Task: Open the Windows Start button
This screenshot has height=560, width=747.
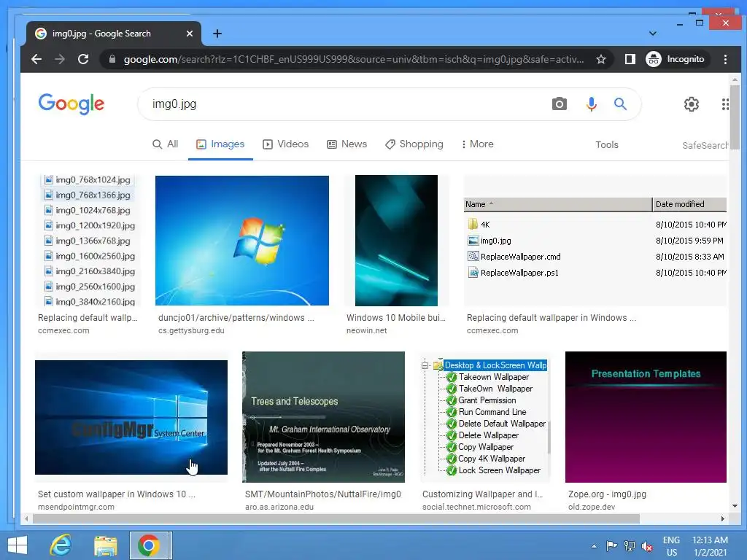Action: pyautogui.click(x=18, y=545)
